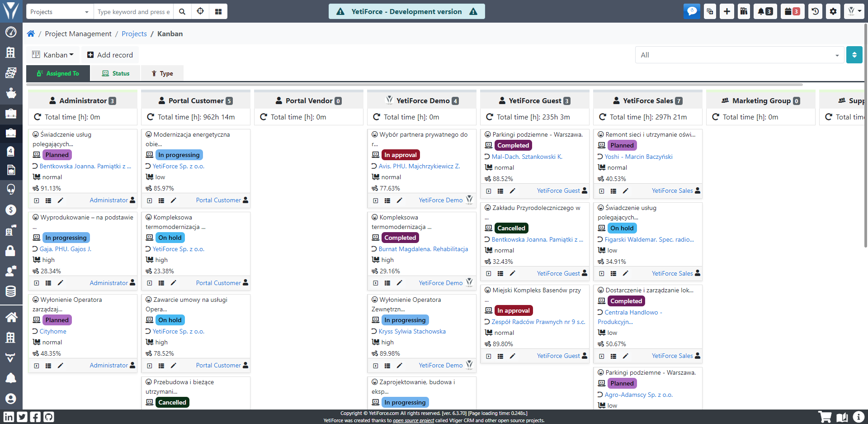The width and height of the screenshot is (868, 424).
Task: Open Agro-Adamscy Sp. z o.o. link
Action: pyautogui.click(x=638, y=395)
